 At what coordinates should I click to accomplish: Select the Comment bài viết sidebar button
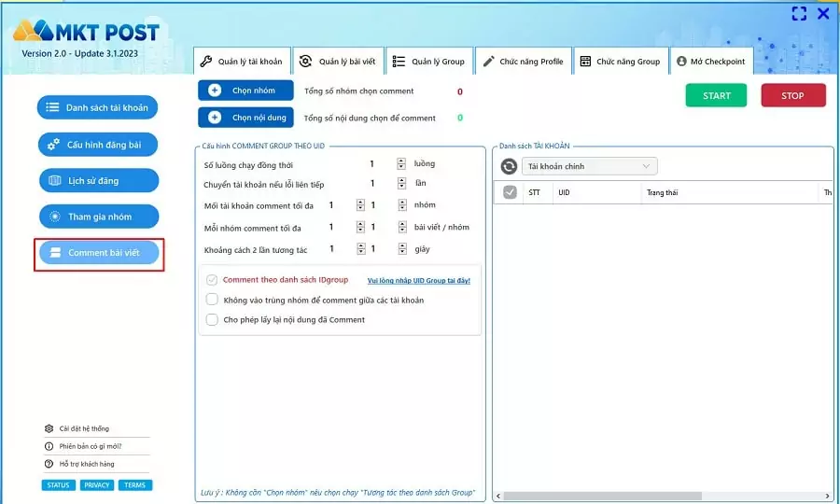(x=99, y=253)
